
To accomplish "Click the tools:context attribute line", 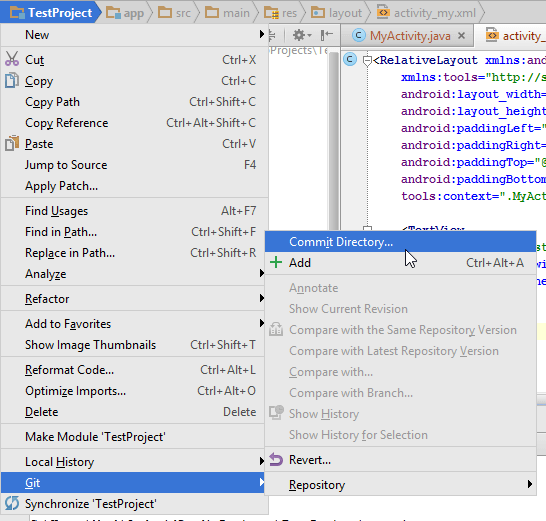I will (474, 196).
